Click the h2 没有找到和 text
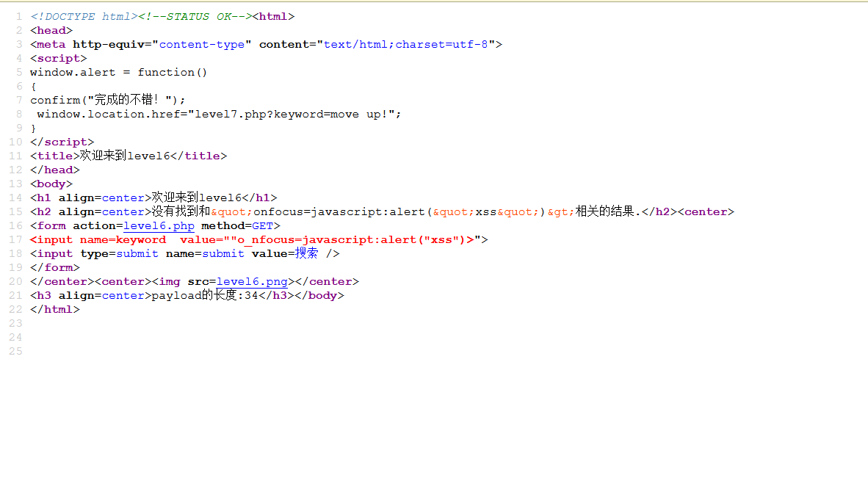 pos(181,211)
